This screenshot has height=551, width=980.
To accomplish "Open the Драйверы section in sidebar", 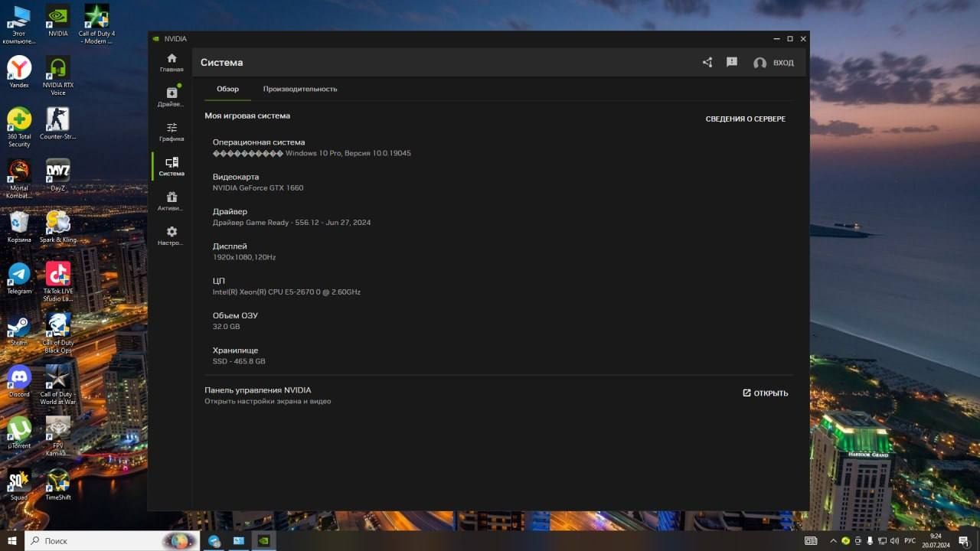I will point(171,97).
